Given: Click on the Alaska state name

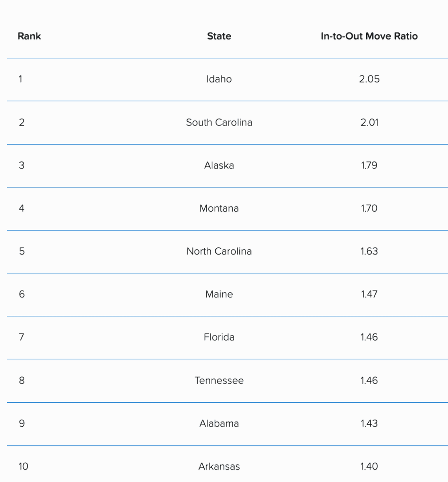Looking at the screenshot, I should click(219, 165).
